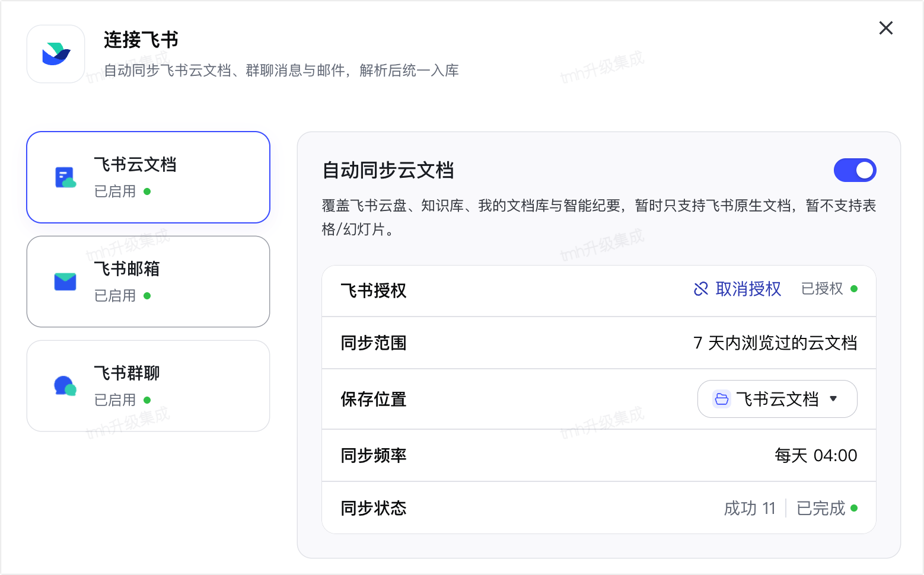Click the 同步频率 row label
This screenshot has width=924, height=575.
[x=374, y=455]
